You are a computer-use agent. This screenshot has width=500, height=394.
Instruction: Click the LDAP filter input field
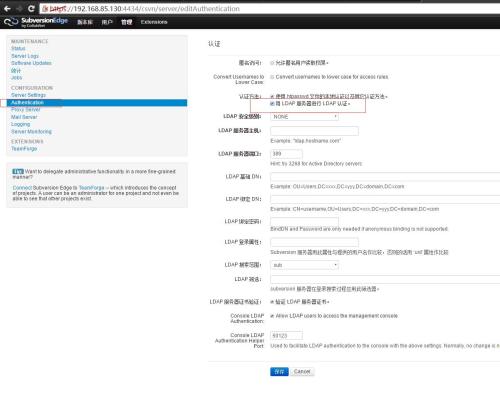coord(385,279)
